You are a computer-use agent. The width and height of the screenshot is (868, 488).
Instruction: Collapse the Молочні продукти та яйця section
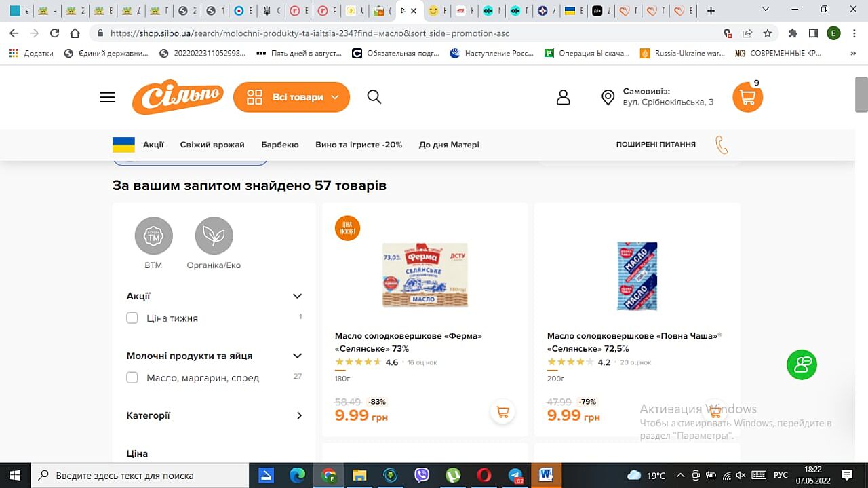297,356
